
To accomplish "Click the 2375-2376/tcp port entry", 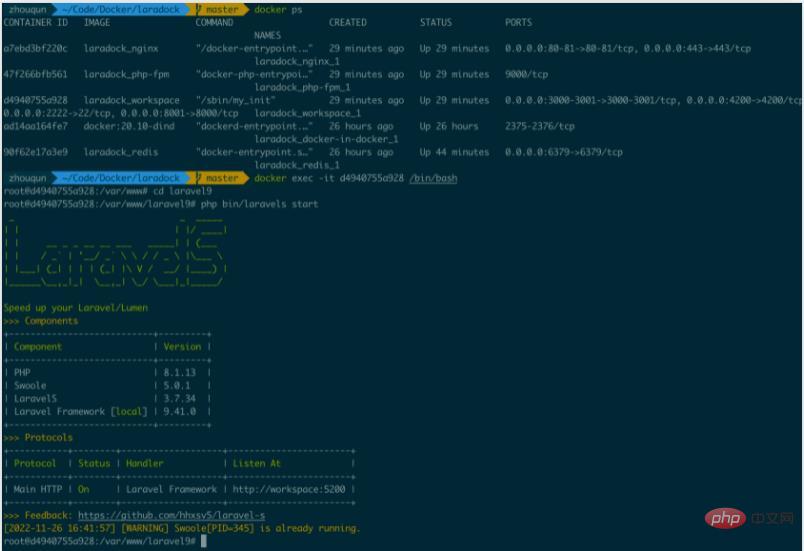I will (540, 126).
